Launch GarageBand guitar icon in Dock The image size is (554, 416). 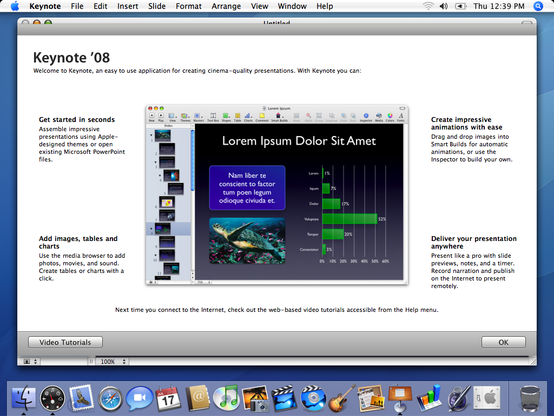[x=342, y=398]
